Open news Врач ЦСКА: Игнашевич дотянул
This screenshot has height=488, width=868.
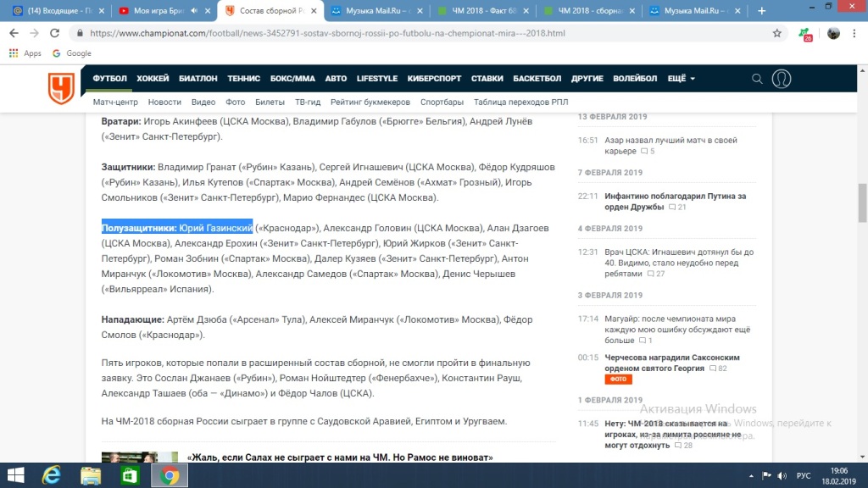tap(679, 263)
